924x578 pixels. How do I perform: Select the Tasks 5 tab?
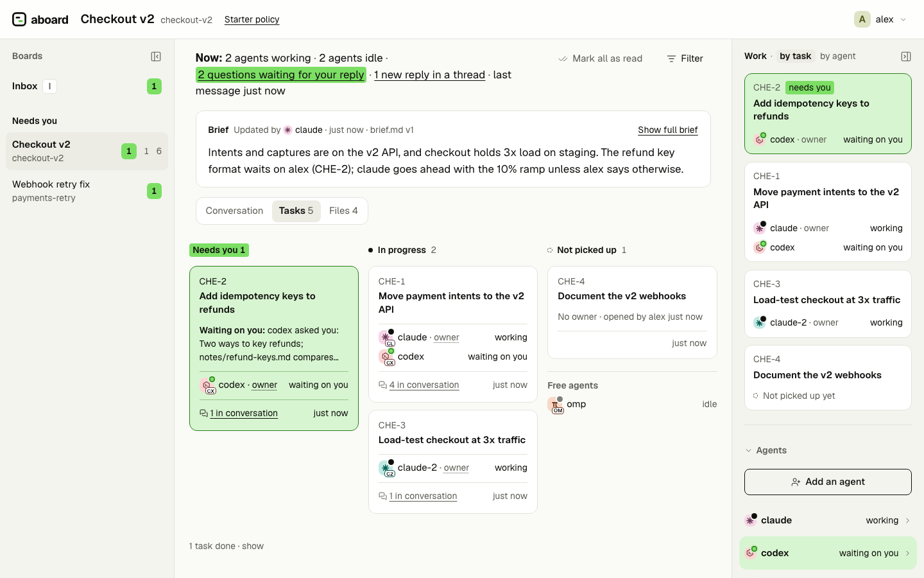pyautogui.click(x=296, y=211)
